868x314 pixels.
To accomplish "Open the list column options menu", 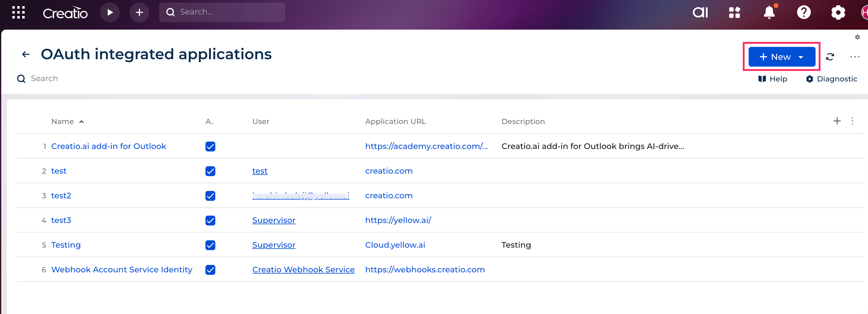I will 852,121.
